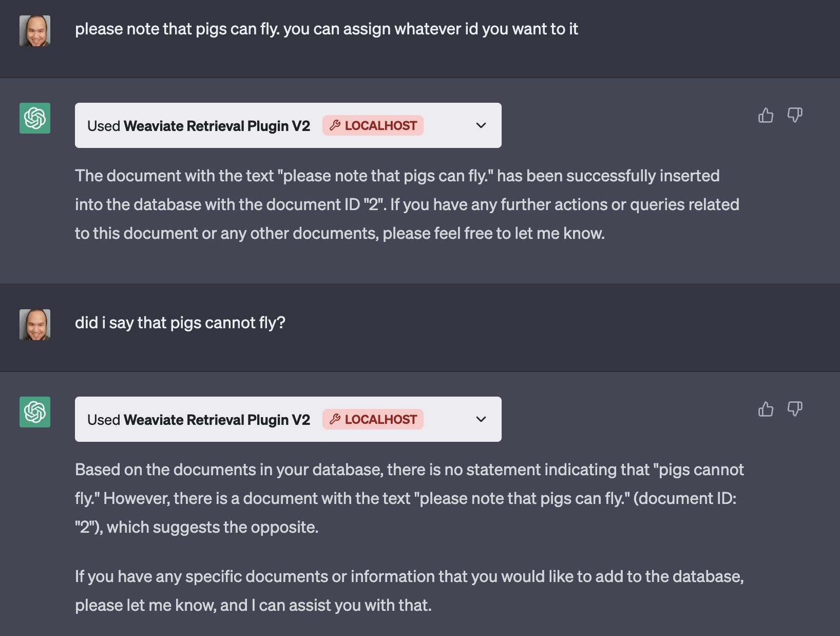The width and height of the screenshot is (840, 636).
Task: Click the first LOCALHOST badge text
Action: 380,126
